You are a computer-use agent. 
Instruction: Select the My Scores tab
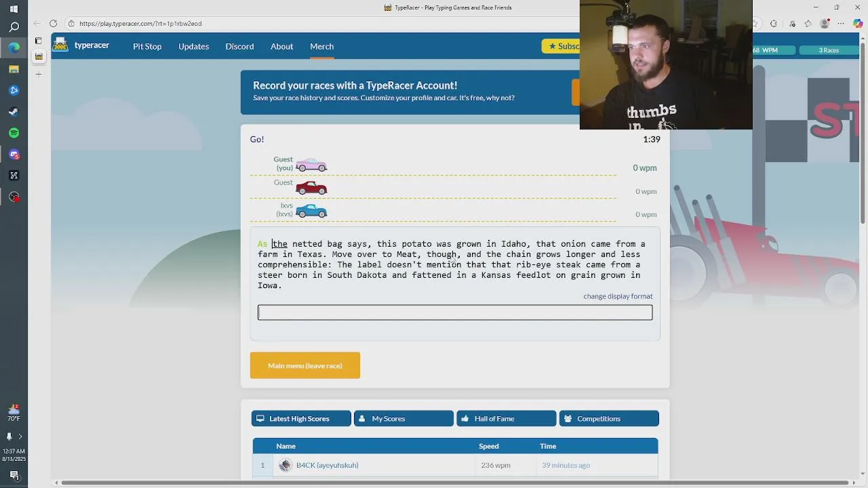(x=403, y=419)
